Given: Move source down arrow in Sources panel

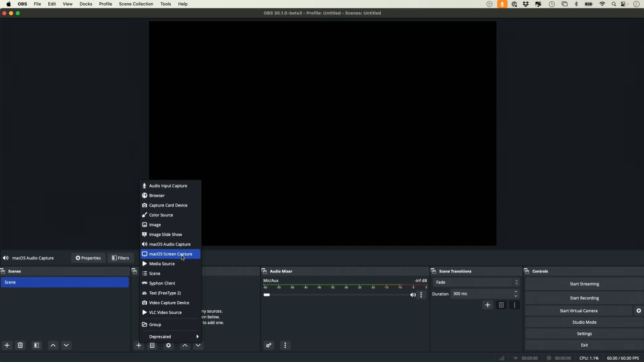Looking at the screenshot, I should (198, 345).
